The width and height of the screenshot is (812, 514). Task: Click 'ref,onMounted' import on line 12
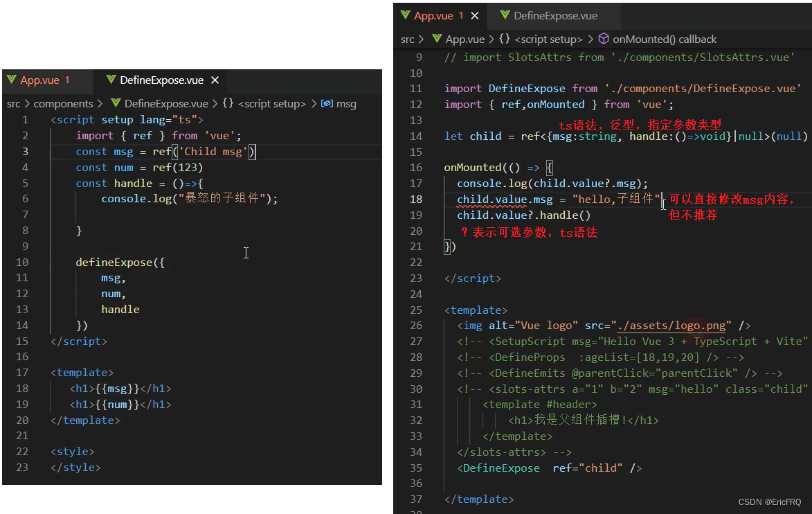543,105
